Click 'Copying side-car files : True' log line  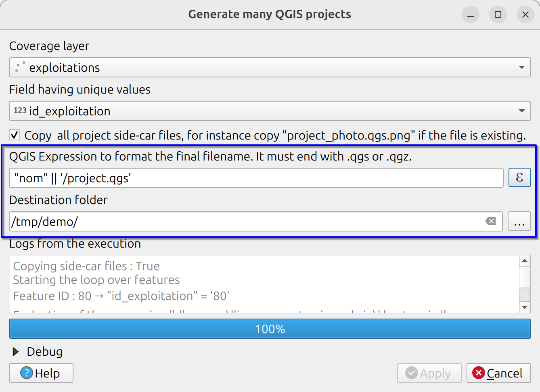click(86, 266)
